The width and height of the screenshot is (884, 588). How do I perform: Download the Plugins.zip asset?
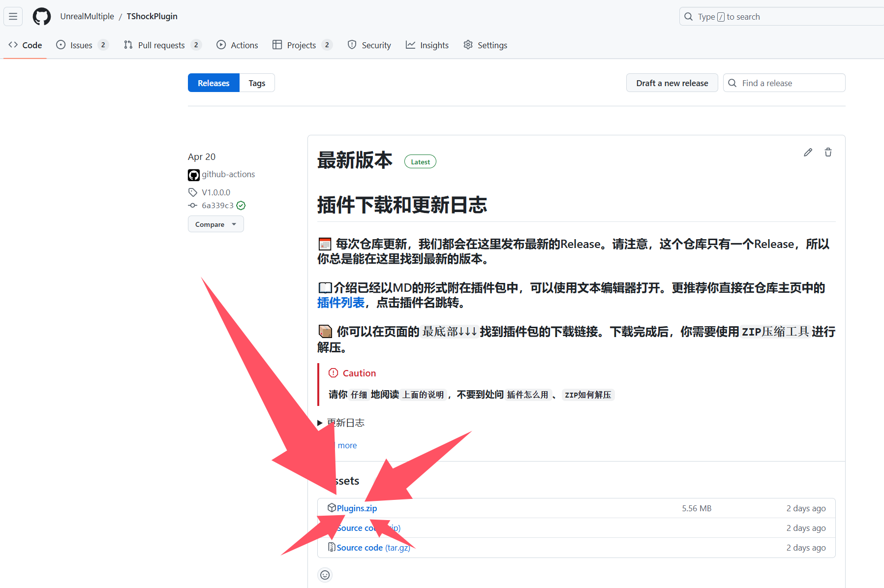point(357,508)
